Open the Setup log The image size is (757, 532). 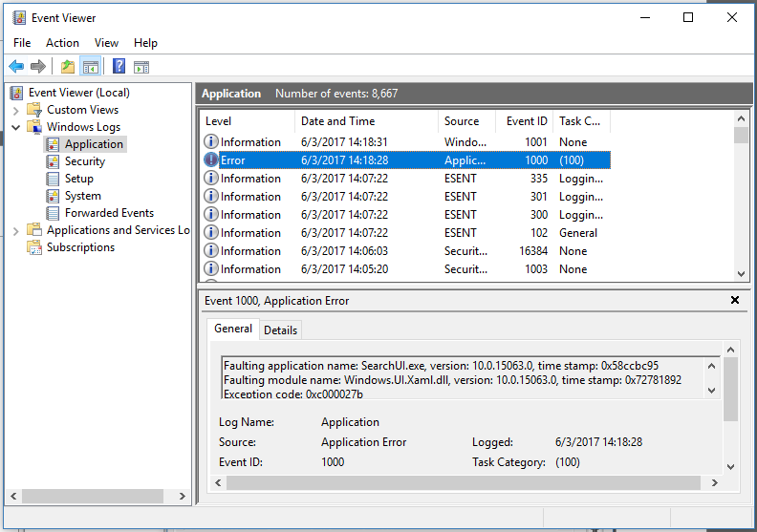[x=79, y=179]
